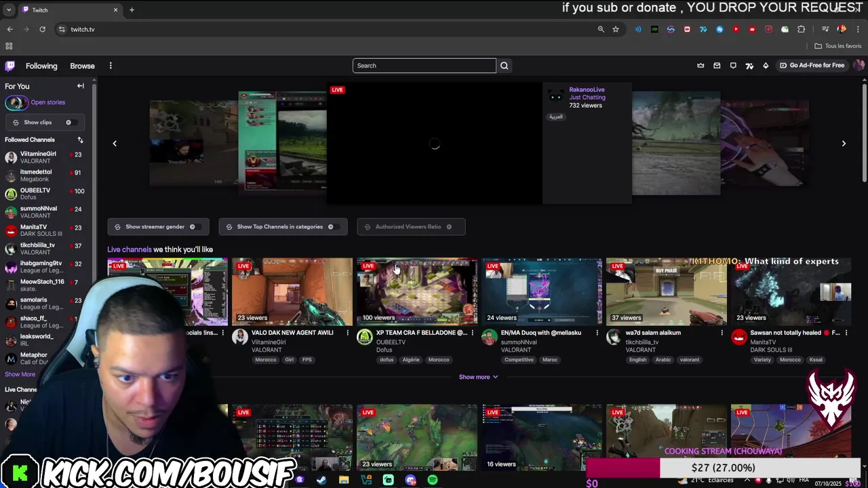Switch to the Following tab
The height and width of the screenshot is (488, 868).
pyautogui.click(x=41, y=66)
